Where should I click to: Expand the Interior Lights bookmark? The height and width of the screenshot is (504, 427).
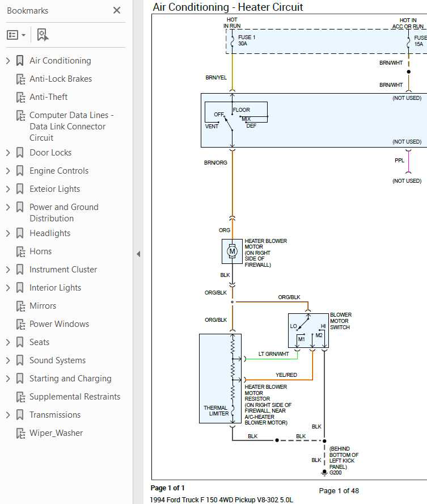coord(8,288)
